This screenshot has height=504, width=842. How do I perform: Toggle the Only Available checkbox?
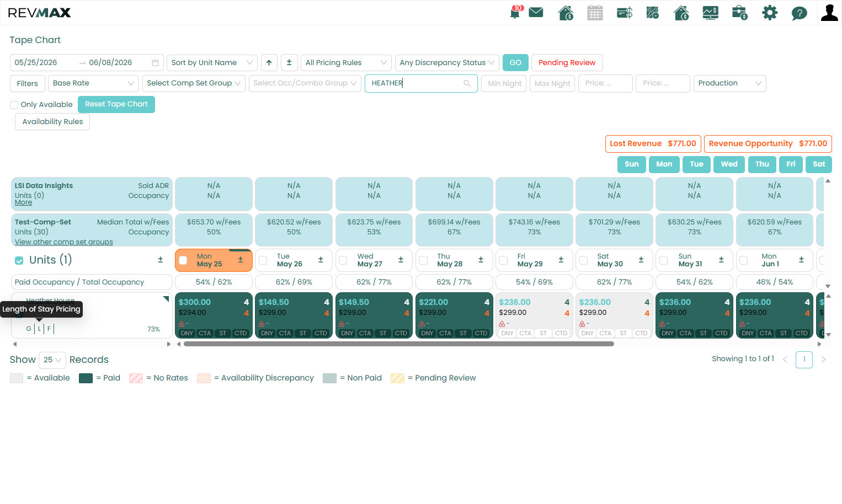click(14, 105)
